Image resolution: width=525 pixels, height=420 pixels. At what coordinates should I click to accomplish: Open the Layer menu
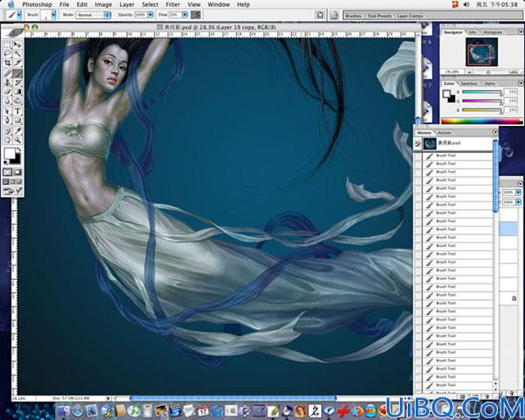[127, 4]
